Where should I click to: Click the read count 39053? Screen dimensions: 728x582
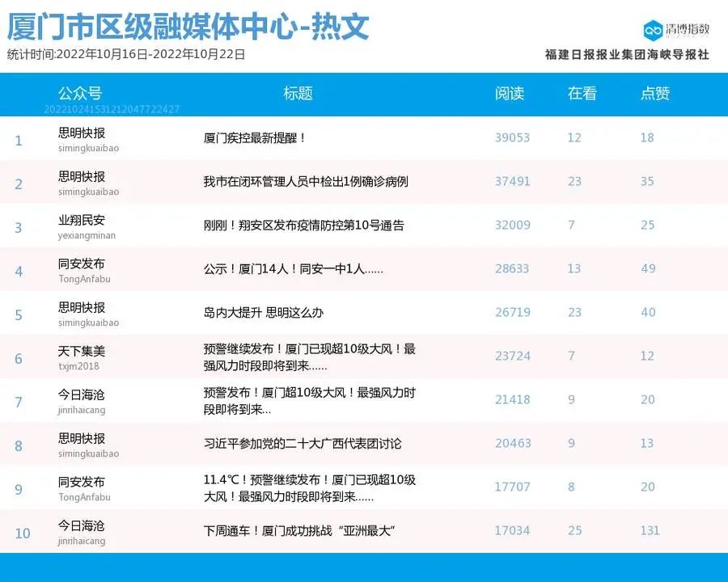pyautogui.click(x=512, y=138)
